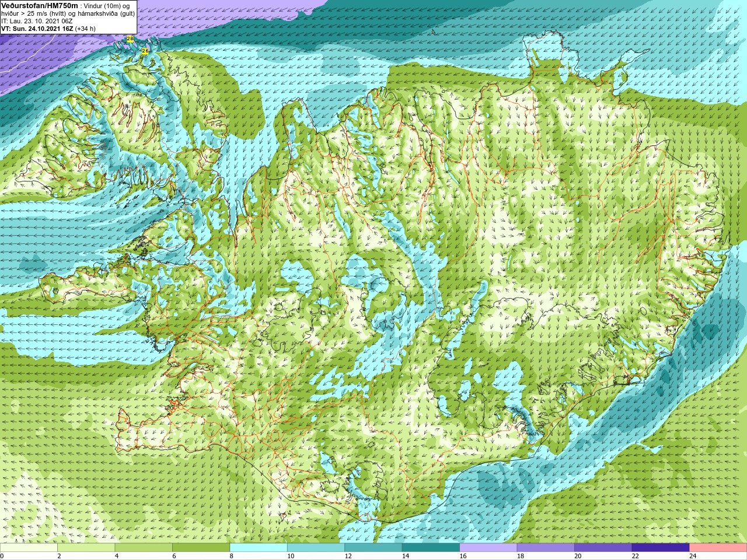Click the yellow gust marker labeled 28

click(x=130, y=39)
